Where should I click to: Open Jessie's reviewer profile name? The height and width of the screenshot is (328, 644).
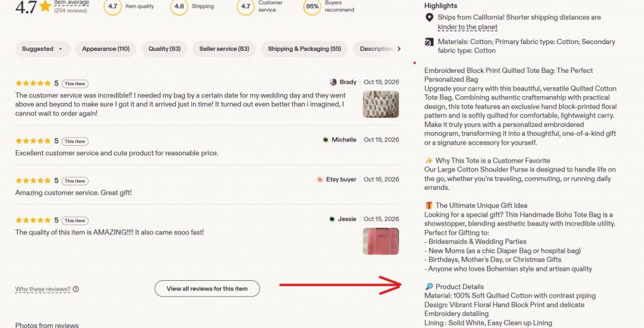[x=347, y=219]
